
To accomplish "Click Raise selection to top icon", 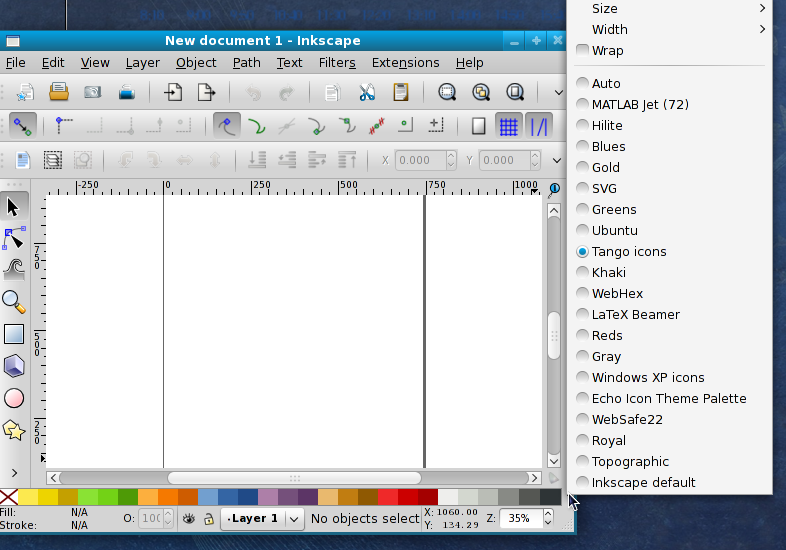I will (x=347, y=160).
